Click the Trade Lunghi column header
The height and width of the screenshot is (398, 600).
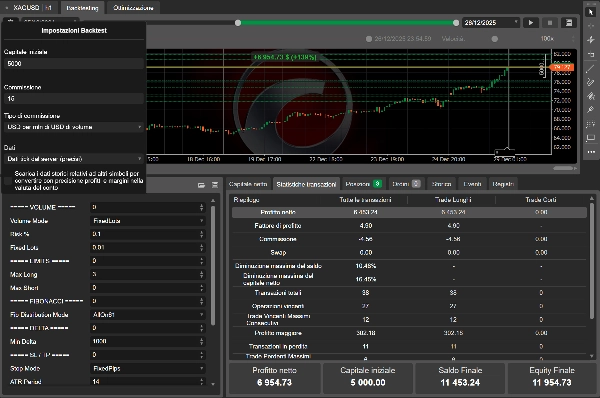coord(453,200)
